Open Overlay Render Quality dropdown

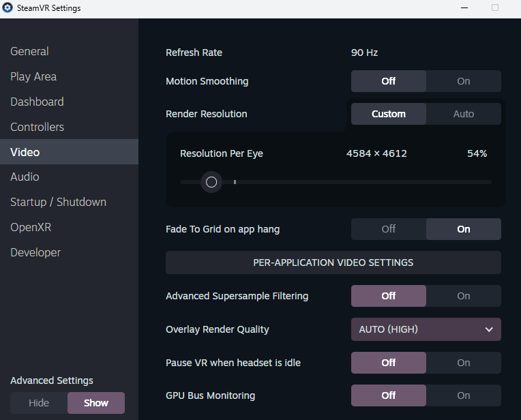(426, 329)
